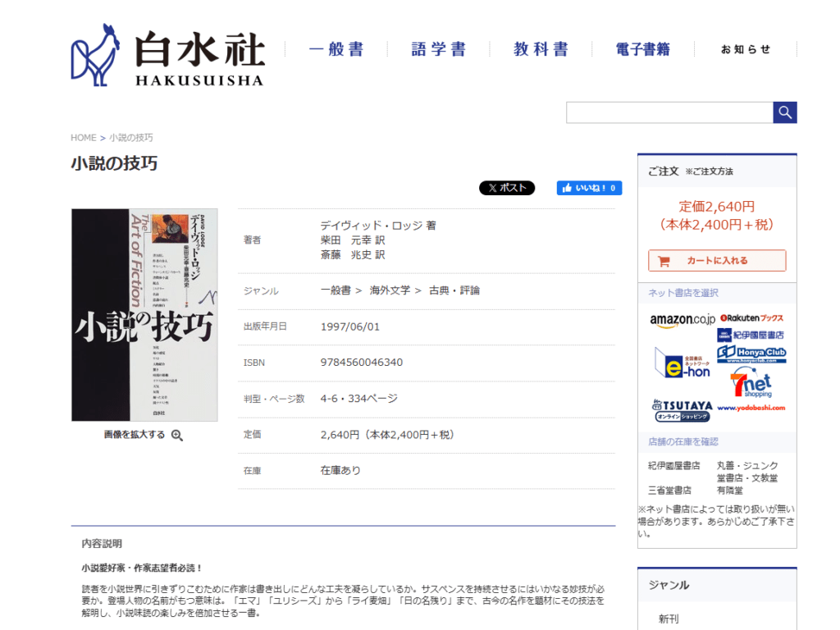Go to the 電子書籍 menu item
The image size is (840, 630).
(x=643, y=49)
